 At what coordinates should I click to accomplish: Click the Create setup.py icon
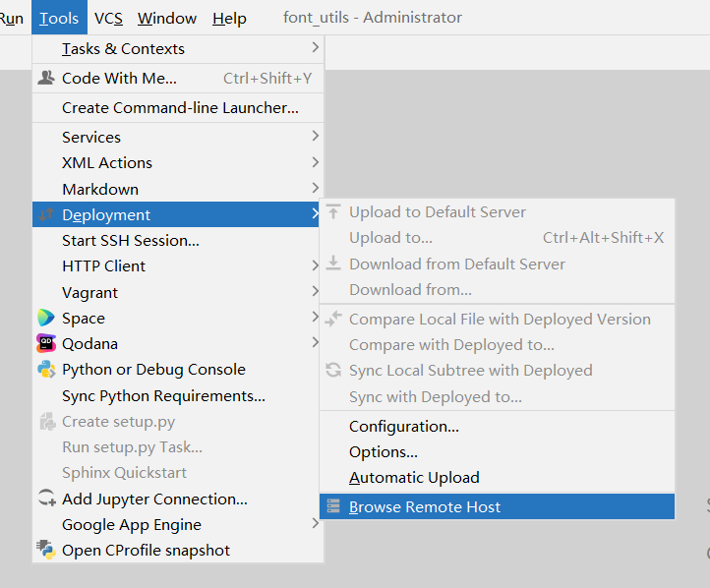click(x=47, y=422)
